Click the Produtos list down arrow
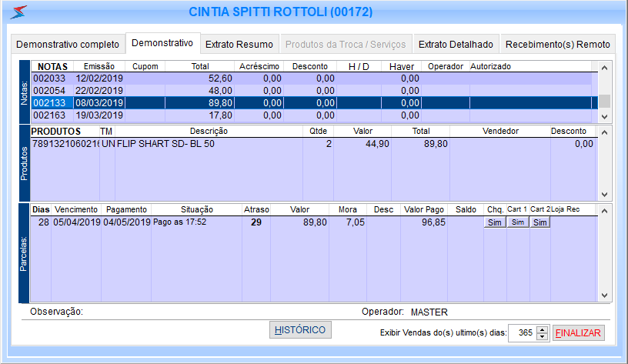The height and width of the screenshot is (364, 628). coord(604,195)
